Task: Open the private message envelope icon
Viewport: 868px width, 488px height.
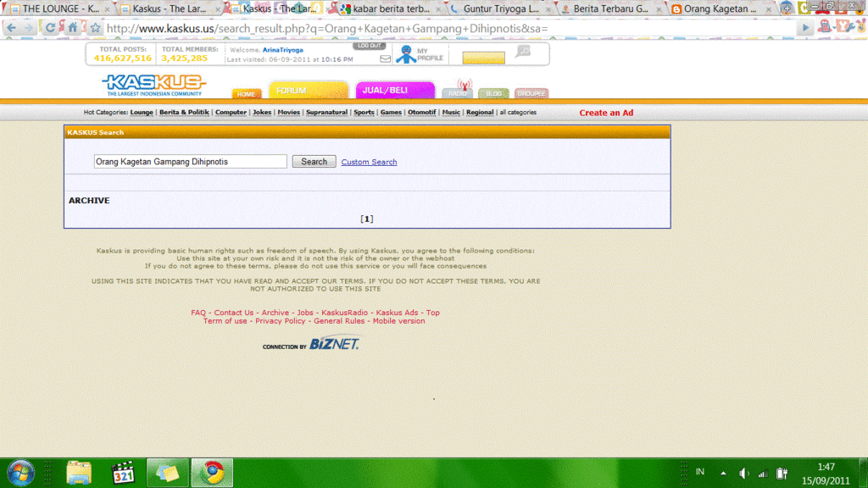Action: tap(385, 58)
